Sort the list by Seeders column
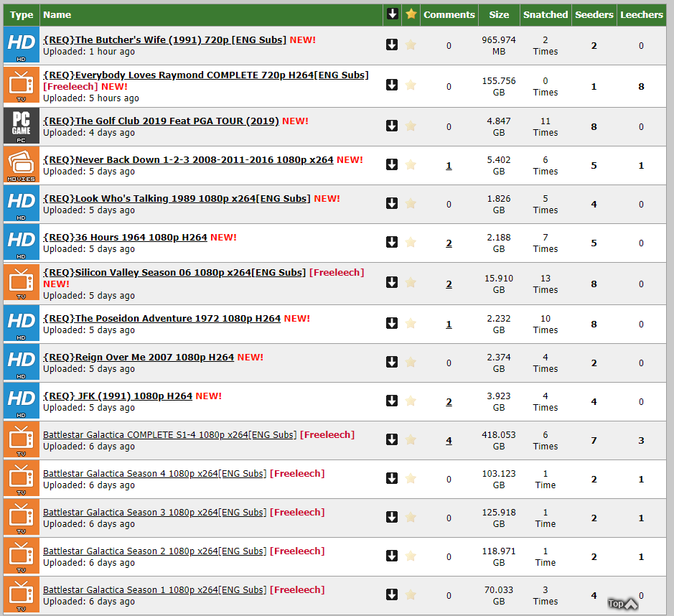 tap(594, 14)
